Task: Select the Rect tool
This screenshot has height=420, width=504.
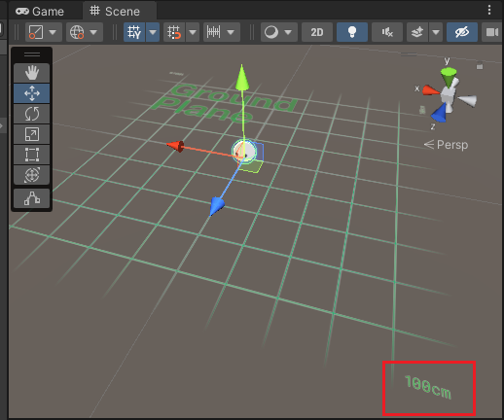Action: point(32,155)
